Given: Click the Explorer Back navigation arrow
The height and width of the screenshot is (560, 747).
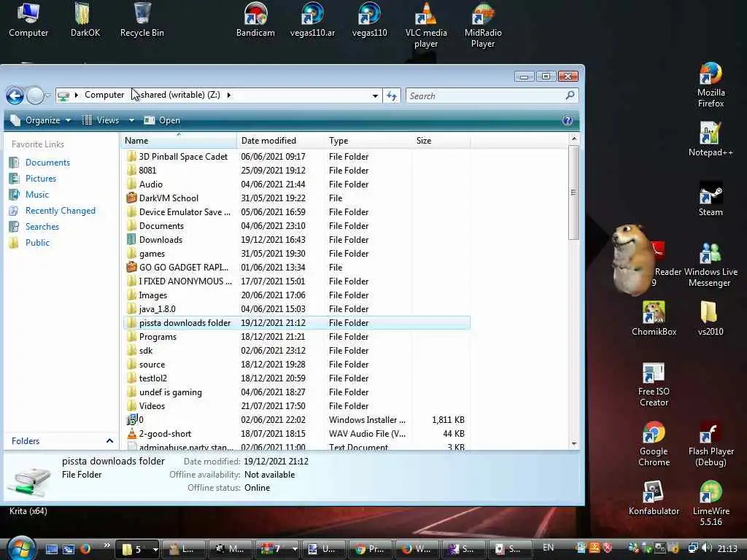Looking at the screenshot, I should coord(15,96).
